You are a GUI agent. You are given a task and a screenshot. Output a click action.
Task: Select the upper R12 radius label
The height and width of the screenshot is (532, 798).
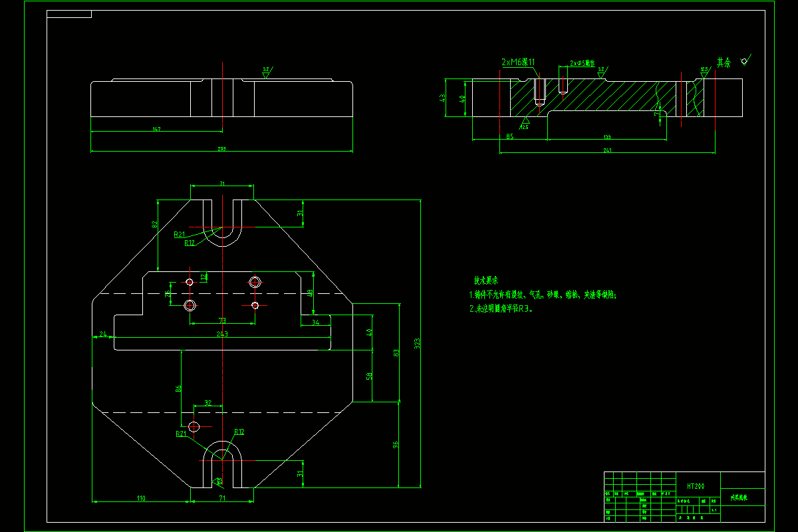[190, 243]
